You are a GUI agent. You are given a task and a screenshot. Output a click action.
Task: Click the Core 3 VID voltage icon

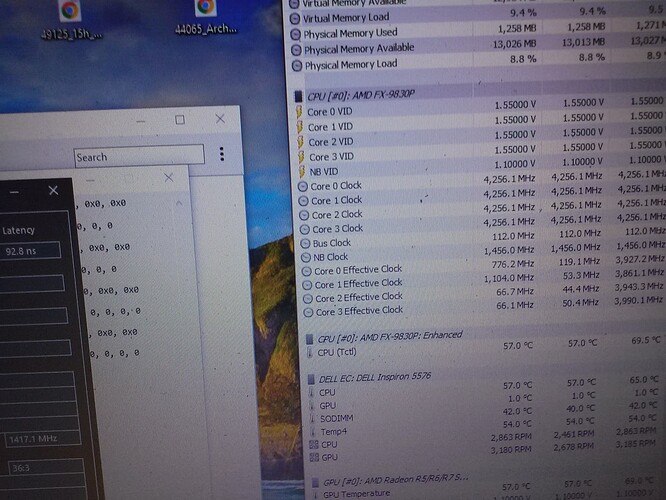tap(302, 156)
